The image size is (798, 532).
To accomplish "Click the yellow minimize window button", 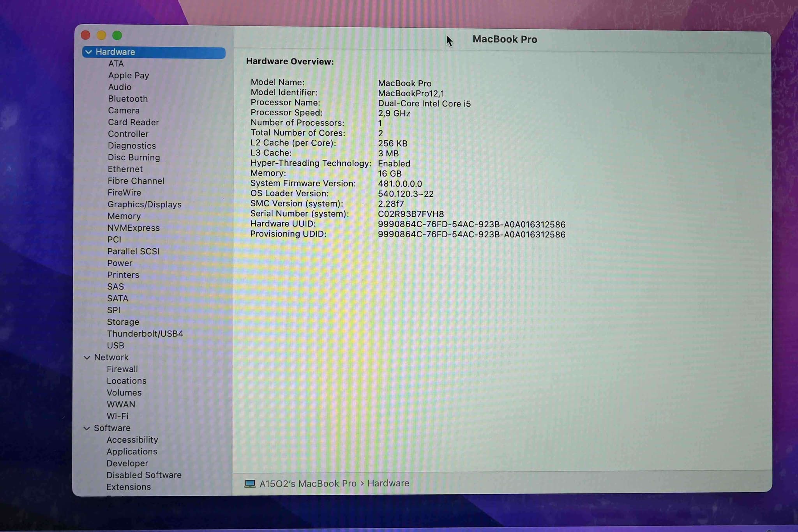I will coord(101,35).
